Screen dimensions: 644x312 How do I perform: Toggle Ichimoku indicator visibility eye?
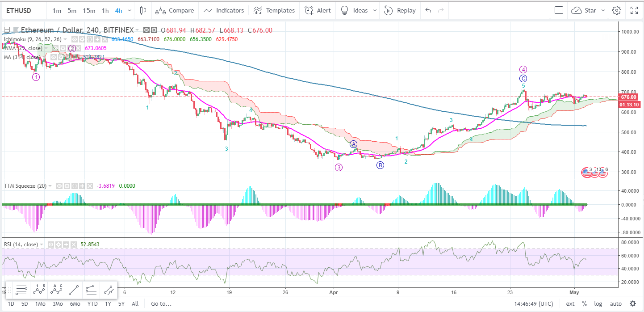[x=75, y=39]
